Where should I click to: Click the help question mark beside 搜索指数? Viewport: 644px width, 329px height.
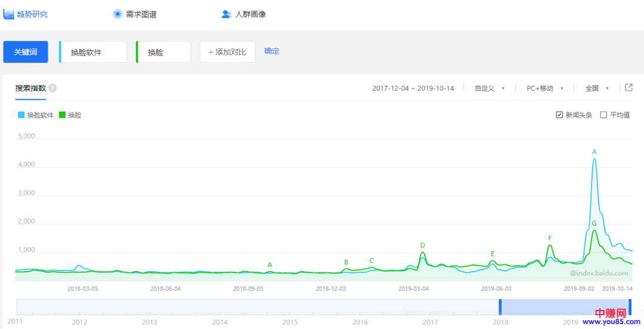pos(52,88)
